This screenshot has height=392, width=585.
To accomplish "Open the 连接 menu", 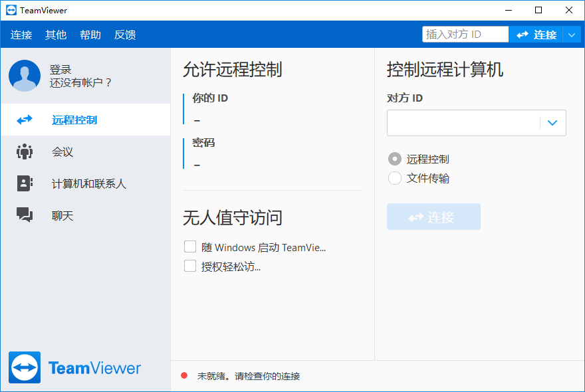I will pos(21,35).
